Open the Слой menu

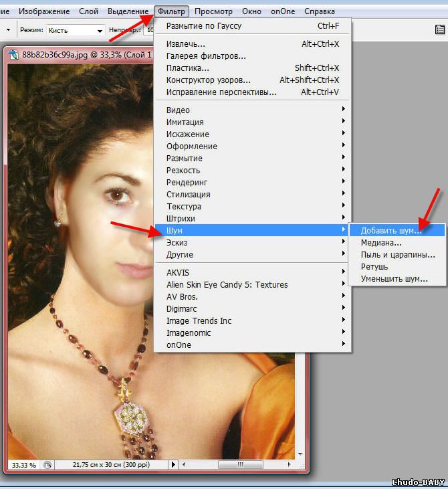coord(88,11)
